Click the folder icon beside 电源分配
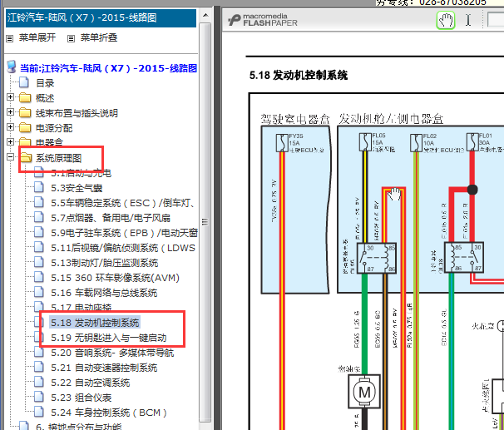The height and width of the screenshot is (430, 504). [x=25, y=127]
